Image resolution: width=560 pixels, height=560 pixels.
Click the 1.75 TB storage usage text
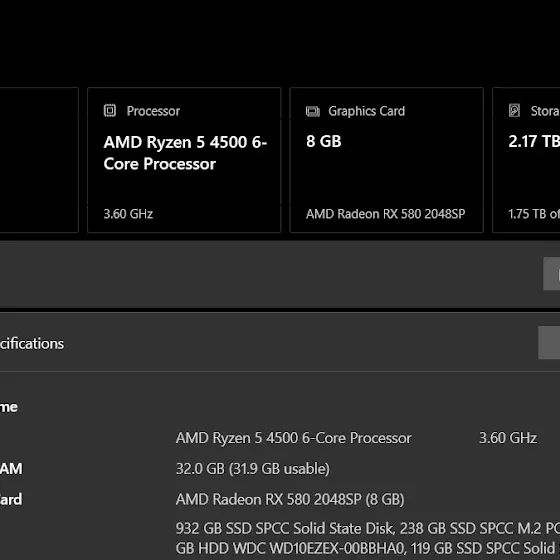534,214
